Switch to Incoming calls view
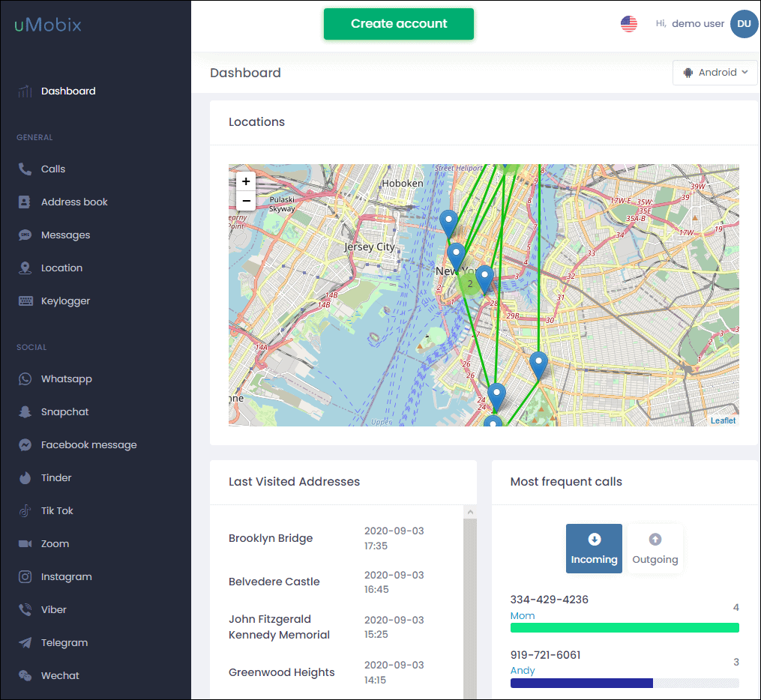 (x=594, y=549)
